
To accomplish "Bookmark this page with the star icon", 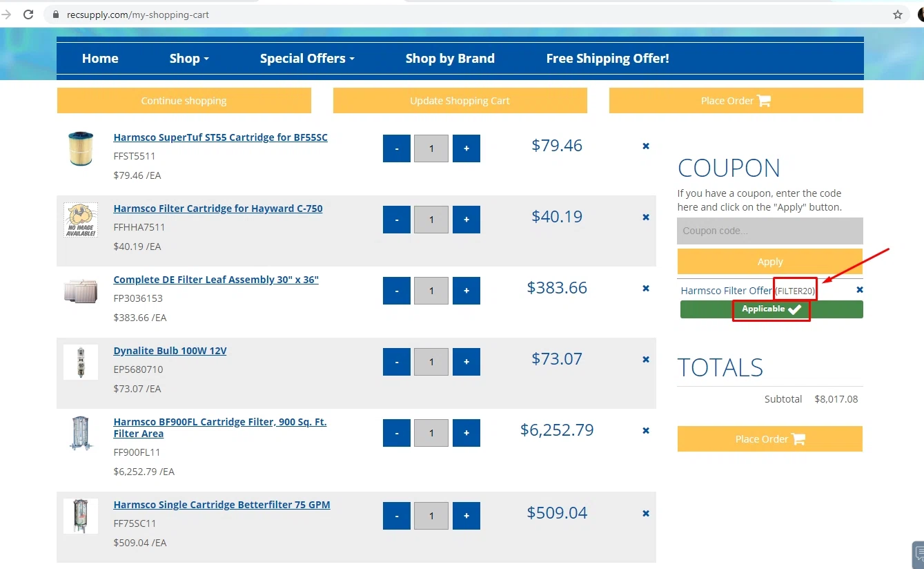I will (x=898, y=15).
